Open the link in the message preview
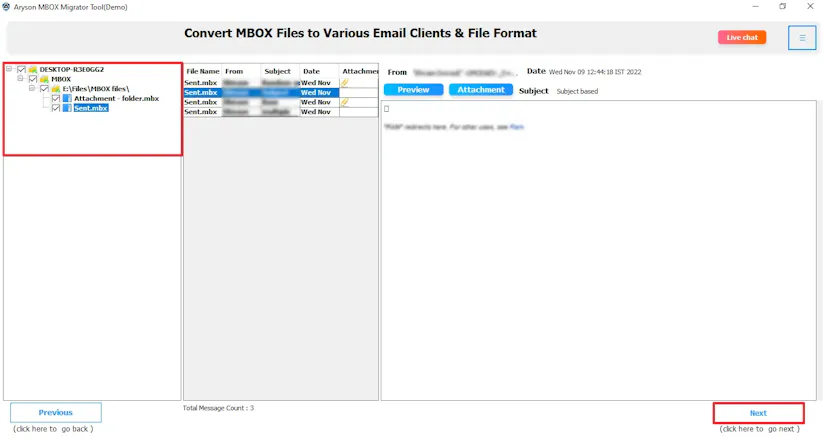The width and height of the screenshot is (826, 440). click(x=517, y=127)
